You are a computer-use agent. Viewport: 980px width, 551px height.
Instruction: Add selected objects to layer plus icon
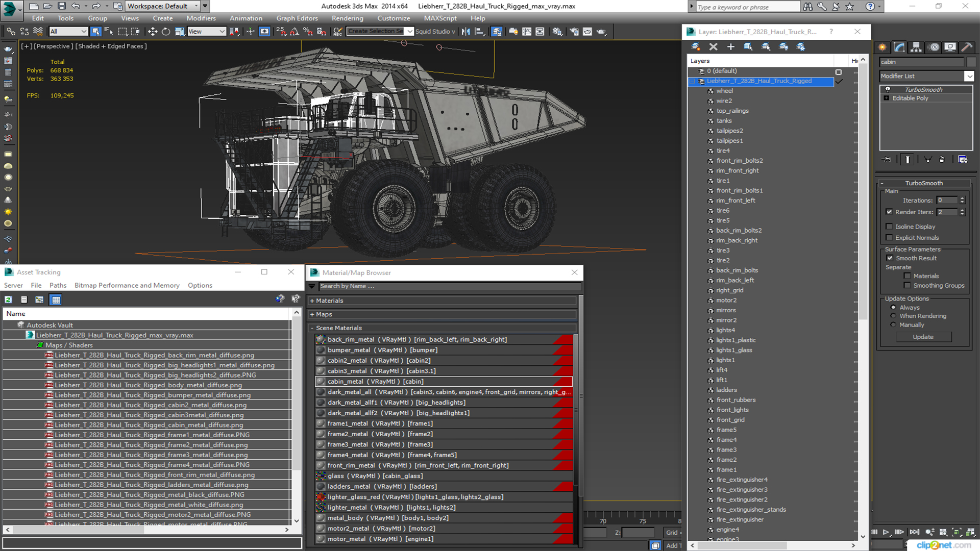click(x=731, y=47)
